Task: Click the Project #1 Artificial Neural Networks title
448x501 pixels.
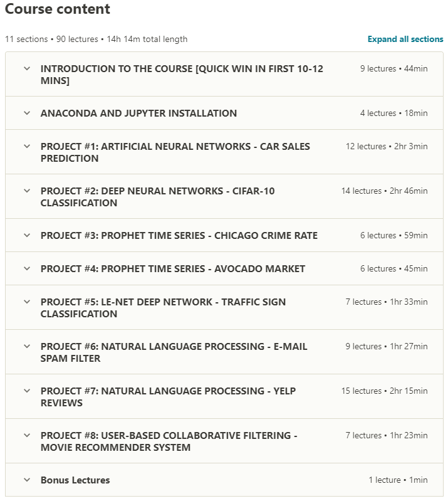Action: pos(175,152)
